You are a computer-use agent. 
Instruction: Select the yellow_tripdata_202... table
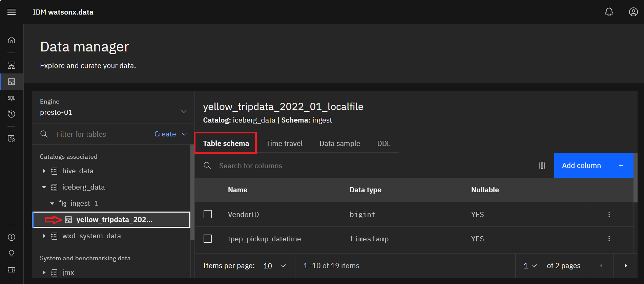pyautogui.click(x=111, y=220)
